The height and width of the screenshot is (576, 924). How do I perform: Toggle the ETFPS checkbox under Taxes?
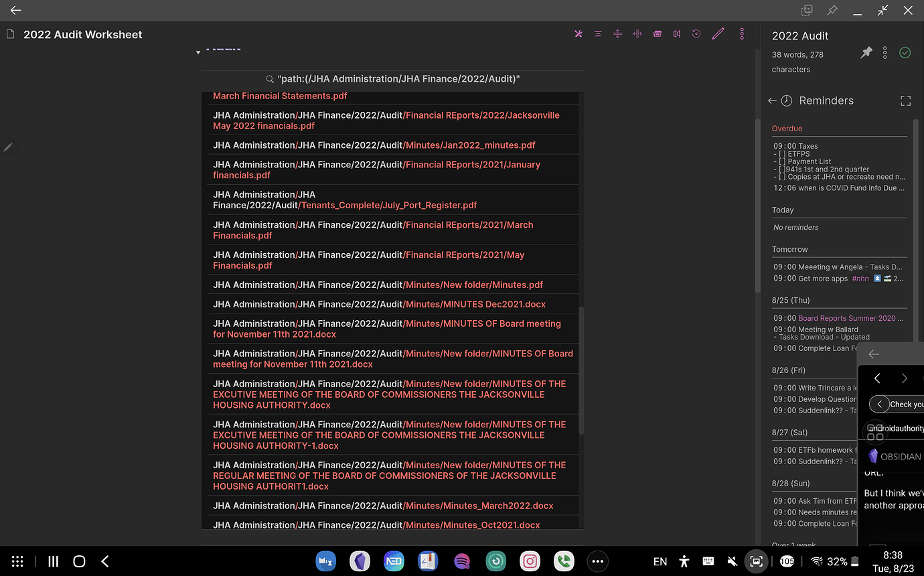click(781, 153)
